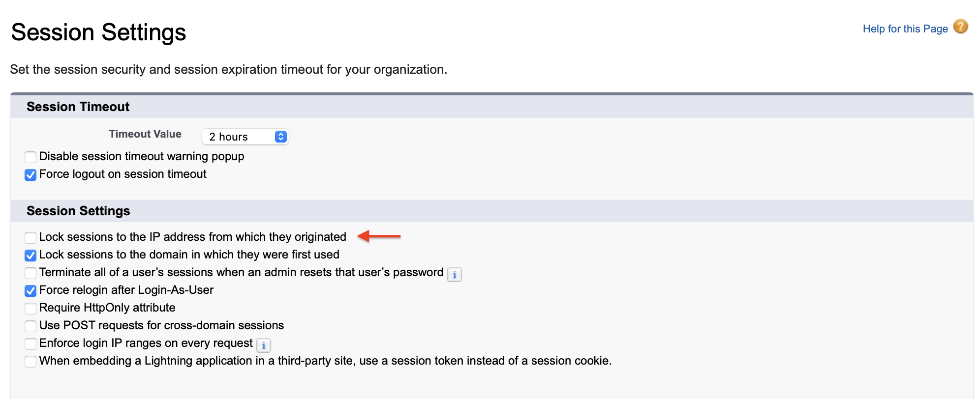Viewport: 980px width, 399px height.
Task: Enable Require HttpOnly attribute
Action: pyautogui.click(x=30, y=308)
